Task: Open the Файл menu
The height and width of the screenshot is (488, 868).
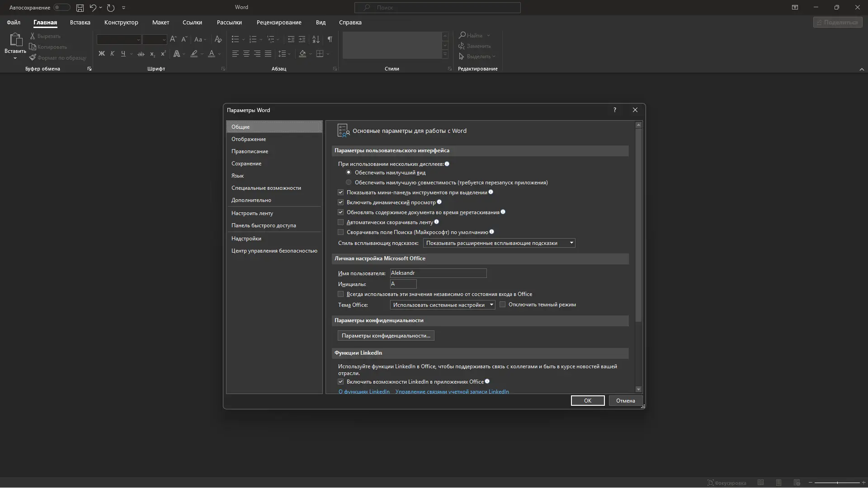Action: coord(14,22)
